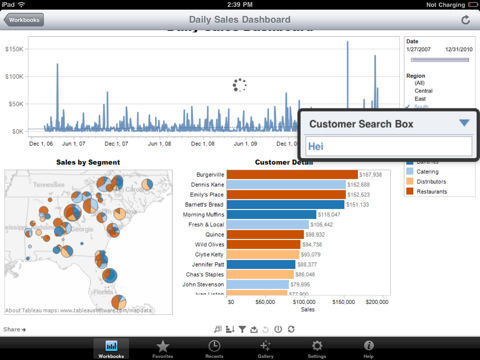Image resolution: width=480 pixels, height=360 pixels.
Task: Click the Clyse Kelty customer label
Action: click(x=209, y=254)
